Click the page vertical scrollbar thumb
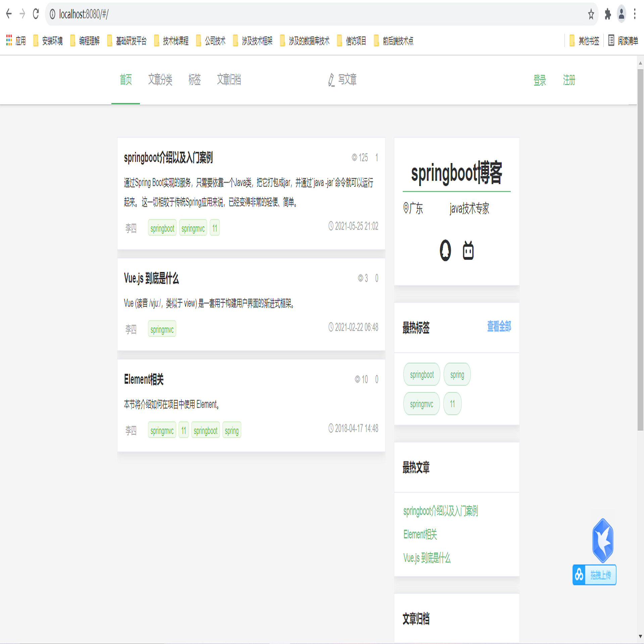The width and height of the screenshot is (644, 644). tap(640, 250)
